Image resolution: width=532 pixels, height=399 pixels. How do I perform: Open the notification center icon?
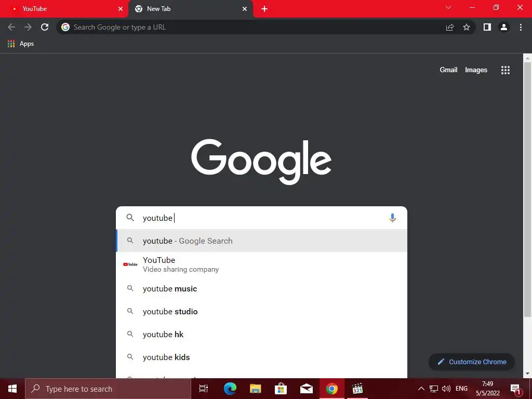[515, 389]
